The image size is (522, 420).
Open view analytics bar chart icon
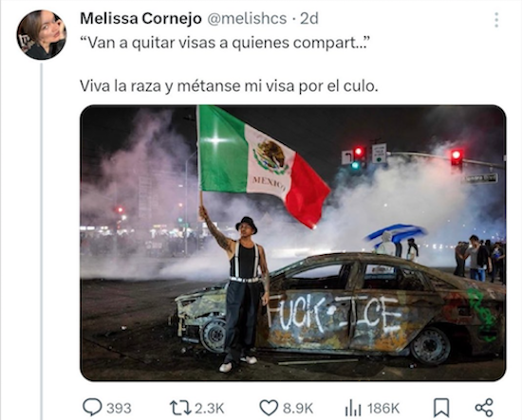(x=353, y=408)
